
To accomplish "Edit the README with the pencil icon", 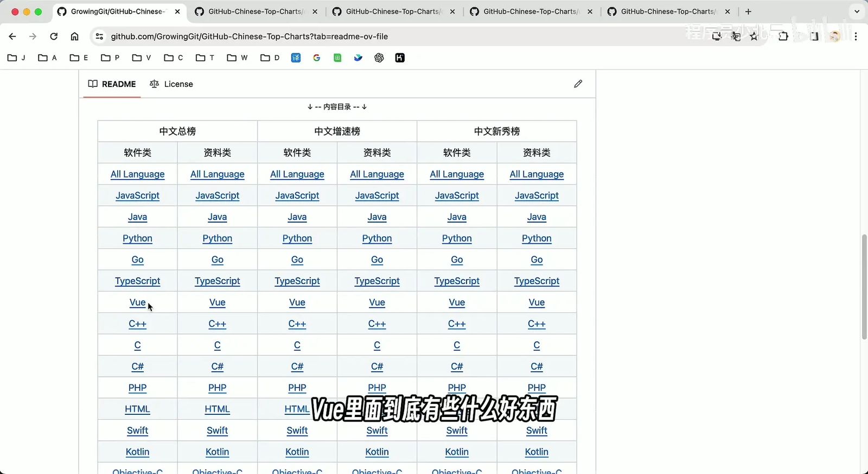I will point(578,84).
